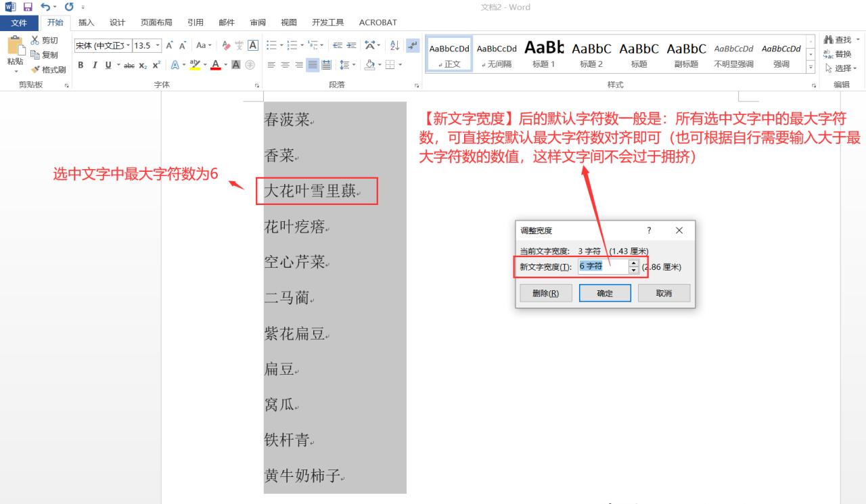Apply the 无间隔 style

497,55
